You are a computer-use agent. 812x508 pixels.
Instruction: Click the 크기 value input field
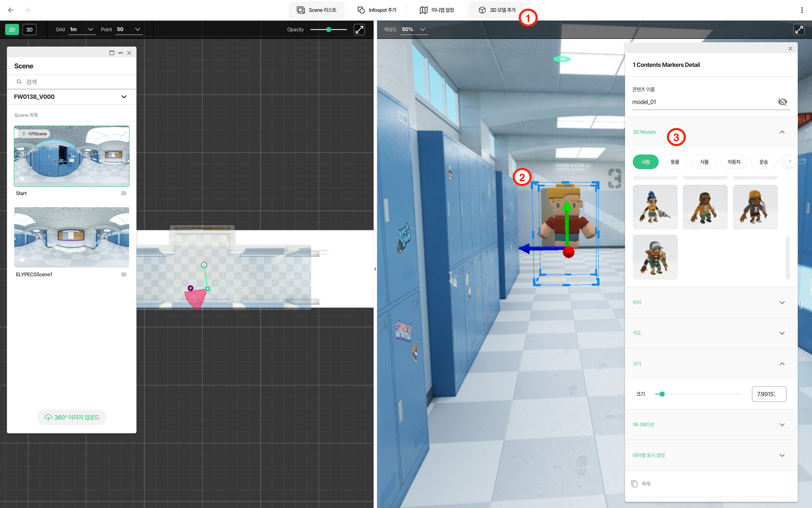[769, 394]
